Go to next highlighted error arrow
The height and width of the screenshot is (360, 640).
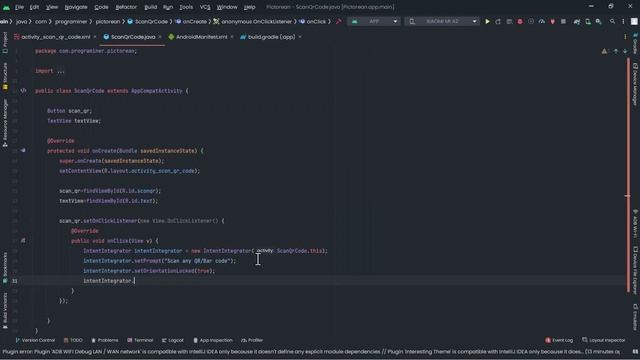tap(625, 51)
